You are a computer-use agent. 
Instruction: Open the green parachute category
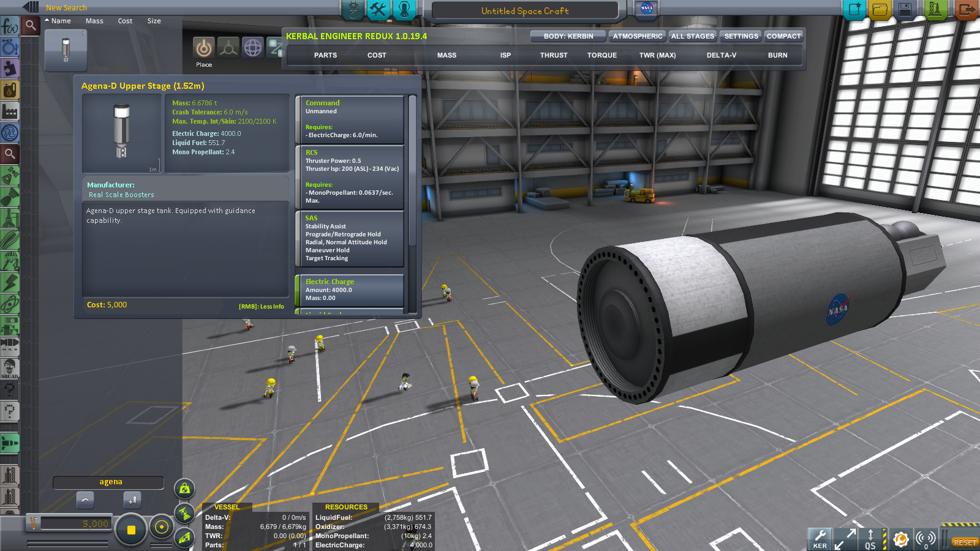point(10,261)
